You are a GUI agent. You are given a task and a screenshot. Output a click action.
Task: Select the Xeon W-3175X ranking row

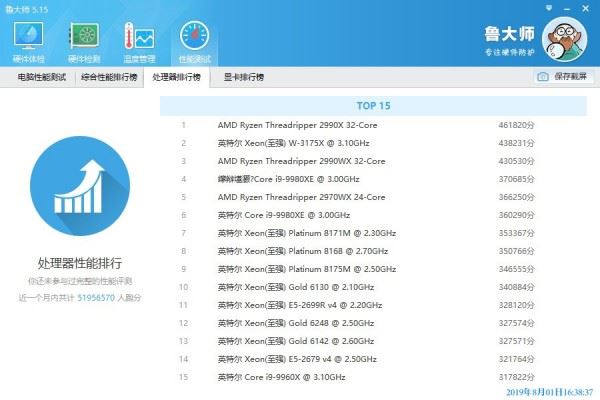pyautogui.click(x=373, y=143)
